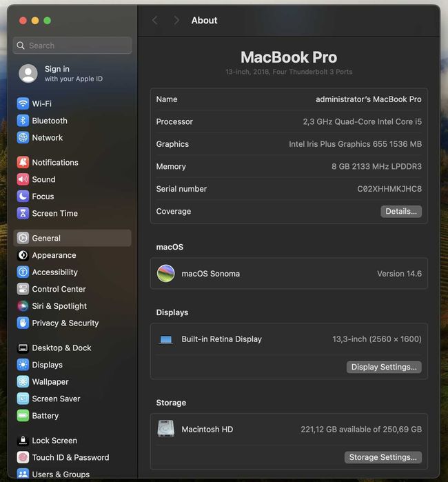
Task: Select the Battery icon
Action: 23,416
